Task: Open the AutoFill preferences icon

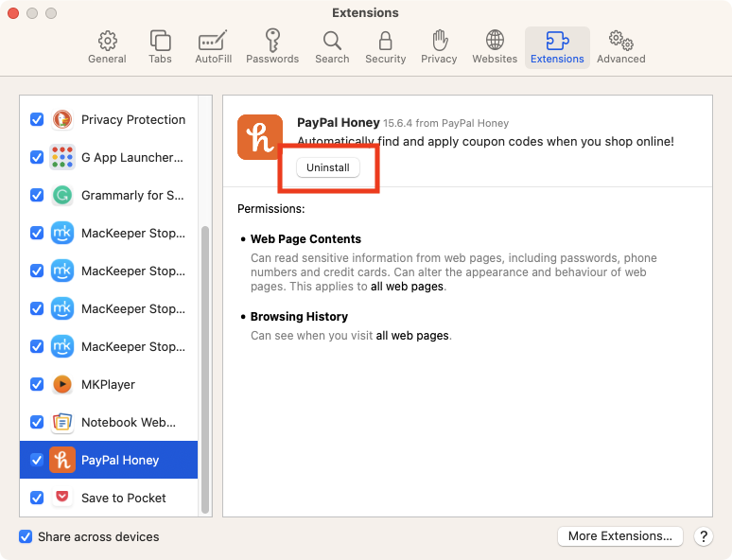Action: tap(213, 41)
